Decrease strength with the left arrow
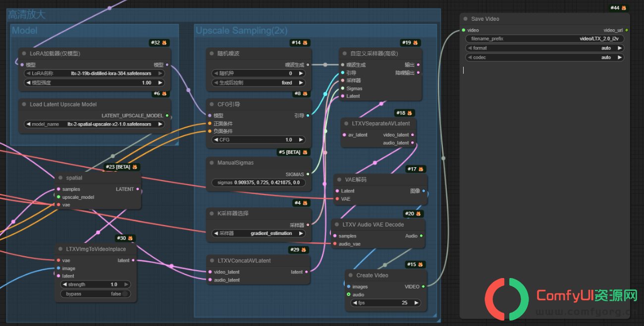Image resolution: width=644 pixels, height=326 pixels. coord(64,284)
